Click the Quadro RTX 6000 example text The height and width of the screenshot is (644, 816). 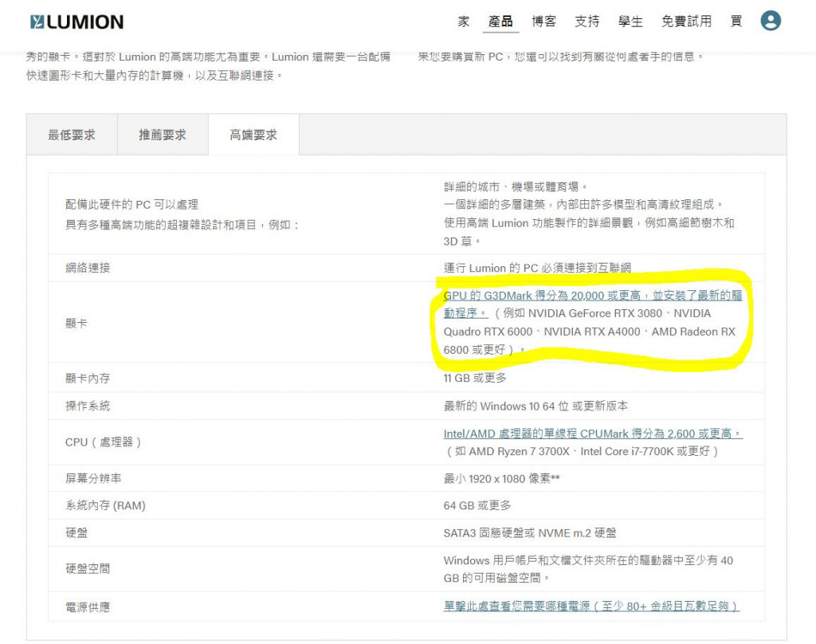(x=488, y=332)
